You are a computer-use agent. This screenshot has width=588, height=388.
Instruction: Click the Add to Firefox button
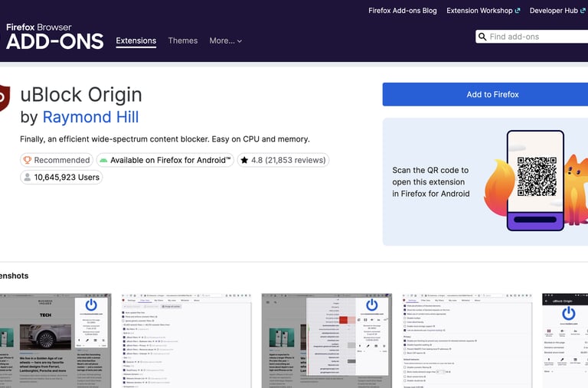coord(485,94)
